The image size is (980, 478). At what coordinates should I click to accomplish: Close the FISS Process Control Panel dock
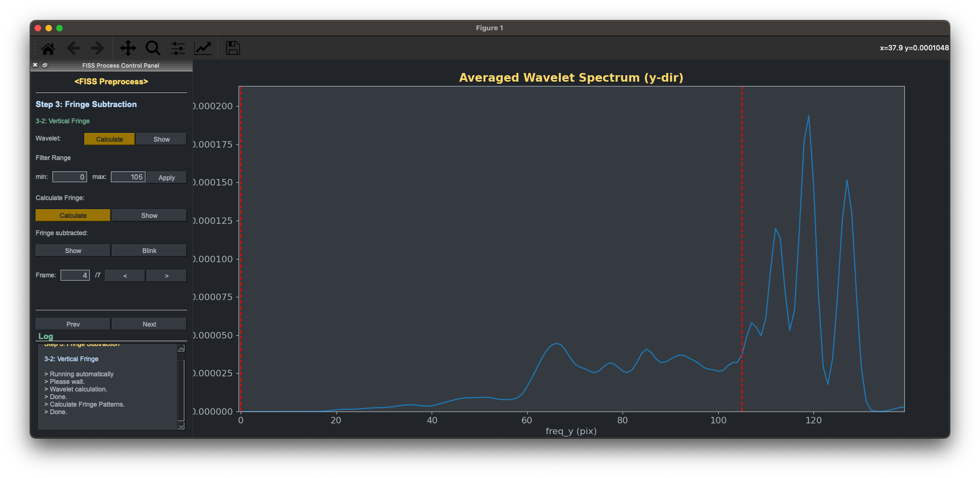coord(35,65)
